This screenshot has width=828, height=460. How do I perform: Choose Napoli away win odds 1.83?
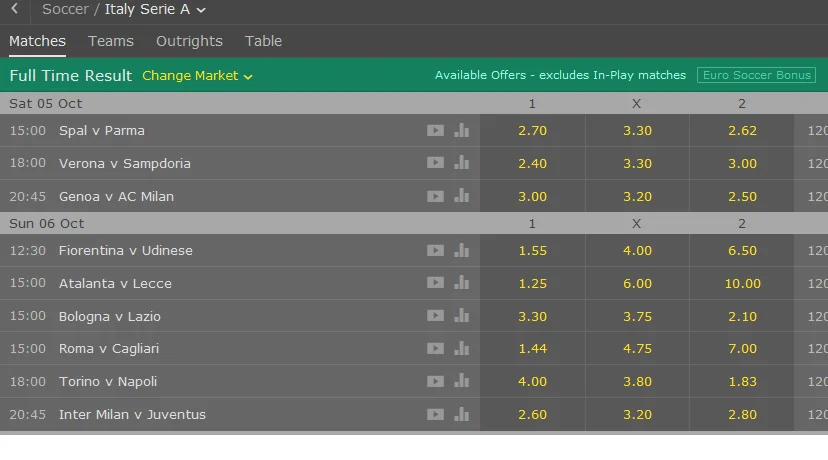(x=742, y=381)
